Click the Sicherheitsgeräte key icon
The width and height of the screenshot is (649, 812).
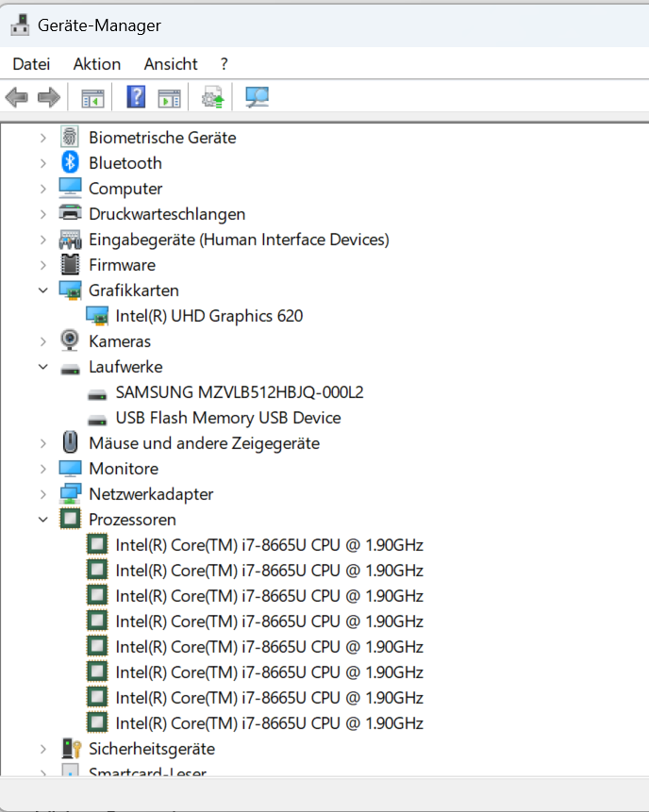pos(71,748)
